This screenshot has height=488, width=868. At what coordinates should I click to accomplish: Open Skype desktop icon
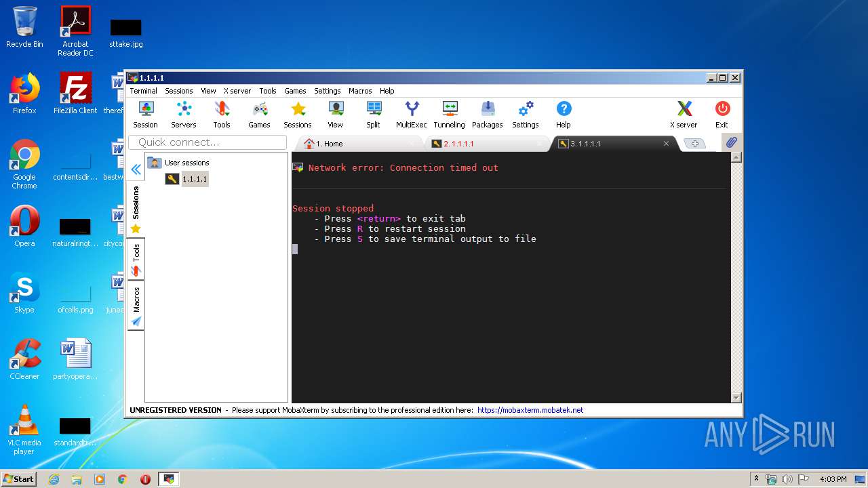(24, 293)
